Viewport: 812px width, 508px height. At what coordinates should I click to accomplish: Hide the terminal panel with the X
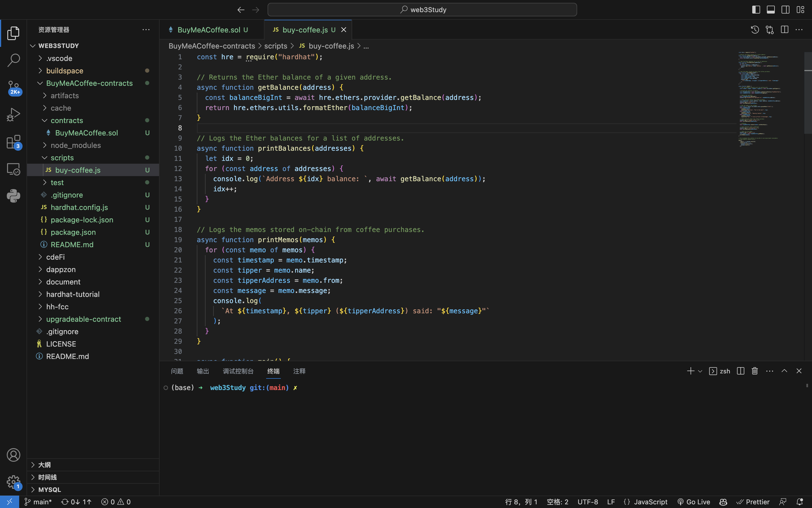pos(799,371)
